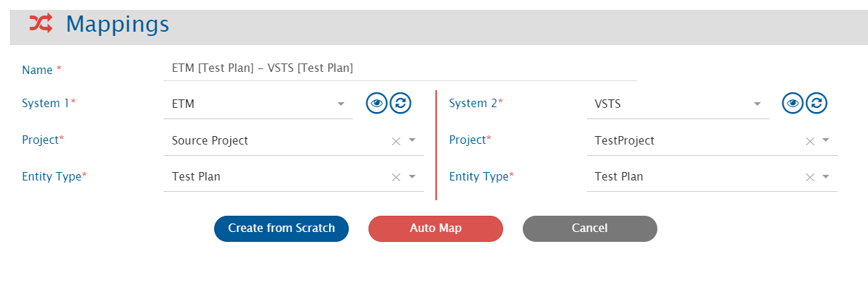Expand System 1 Entity Type dropdown arrow
Viewport: 868px width, 294px height.
(412, 177)
